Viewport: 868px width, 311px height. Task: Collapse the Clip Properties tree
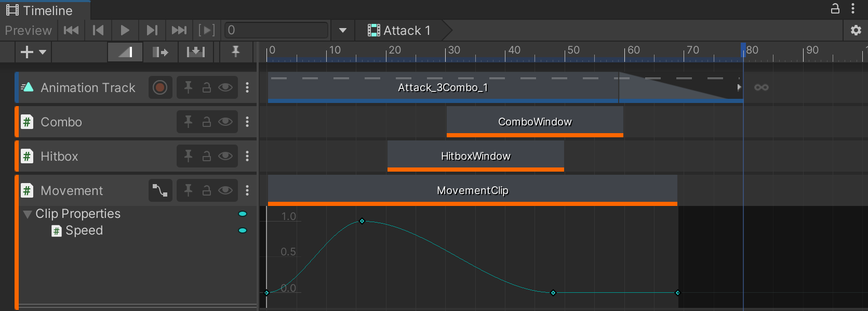tap(28, 214)
